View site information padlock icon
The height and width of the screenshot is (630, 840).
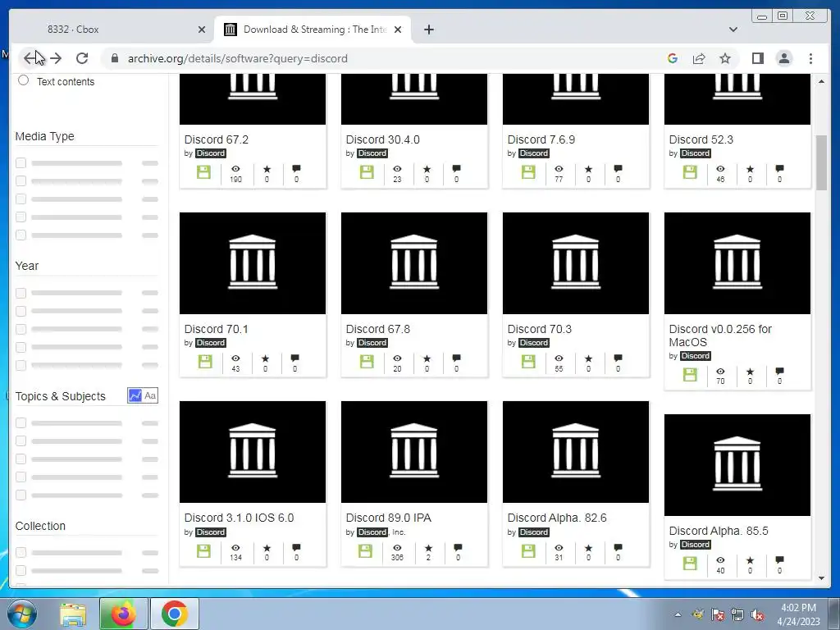pyautogui.click(x=115, y=58)
